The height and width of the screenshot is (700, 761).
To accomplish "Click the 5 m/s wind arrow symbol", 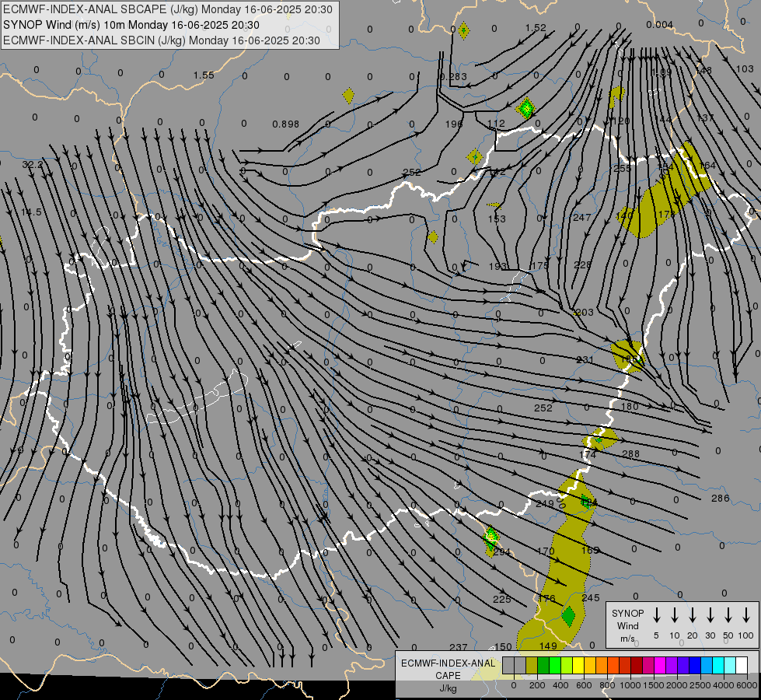I will pyautogui.click(x=657, y=615).
